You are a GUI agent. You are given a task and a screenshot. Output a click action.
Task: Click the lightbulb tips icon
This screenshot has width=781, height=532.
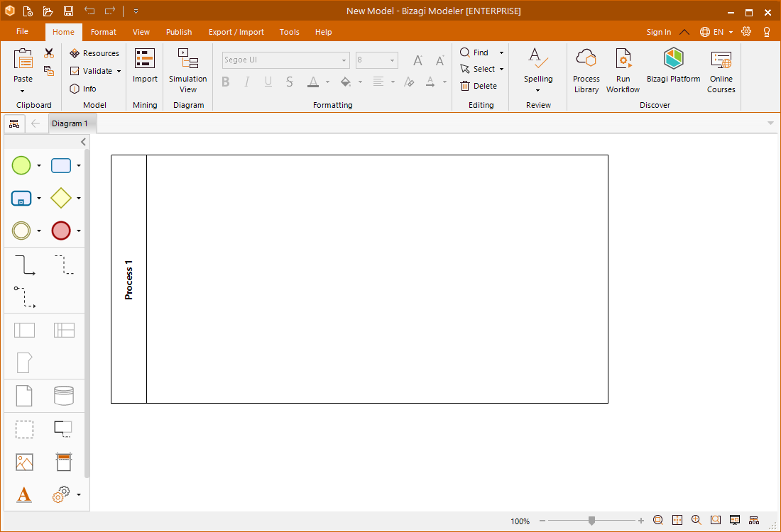[767, 31]
